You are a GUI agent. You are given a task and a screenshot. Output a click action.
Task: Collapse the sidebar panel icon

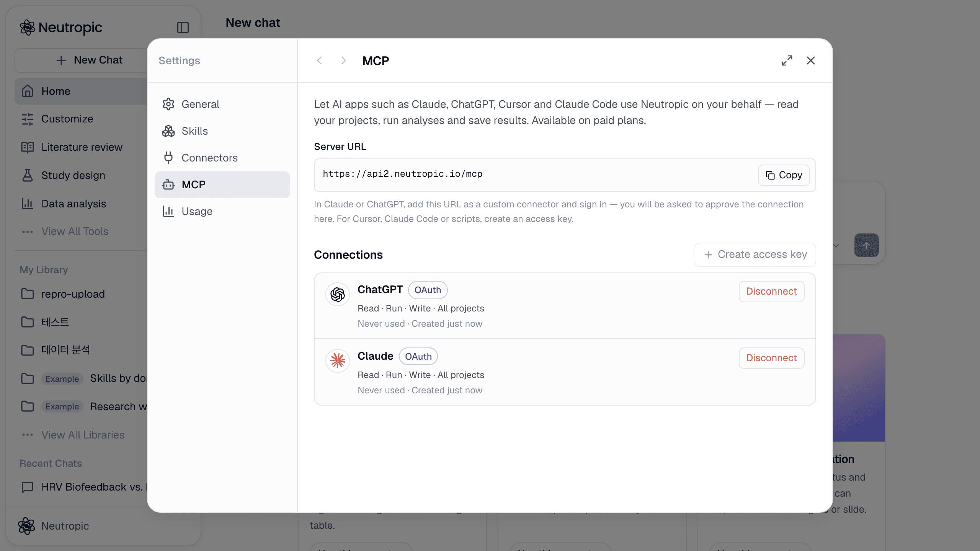pyautogui.click(x=183, y=28)
